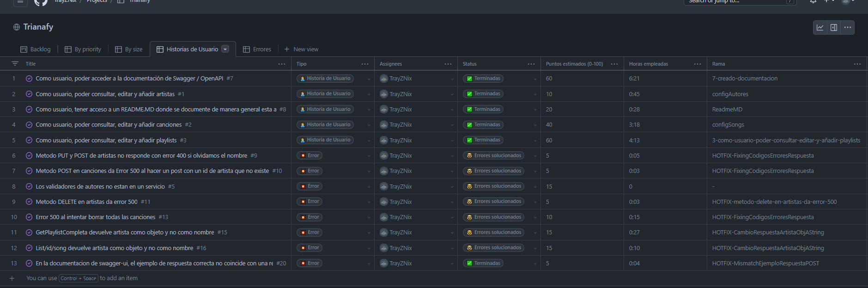Click the globe icon beside Trianafy title

coord(17,27)
